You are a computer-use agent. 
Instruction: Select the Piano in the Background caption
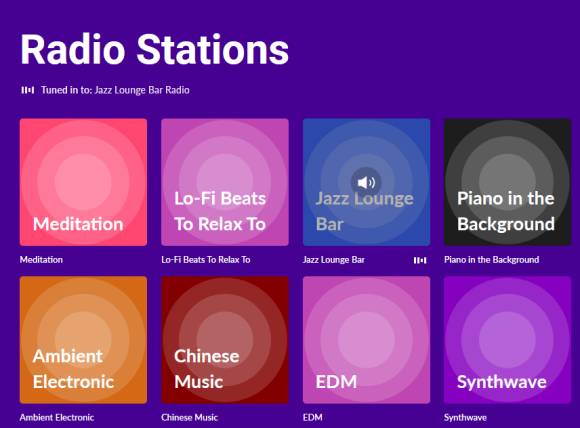pos(492,260)
